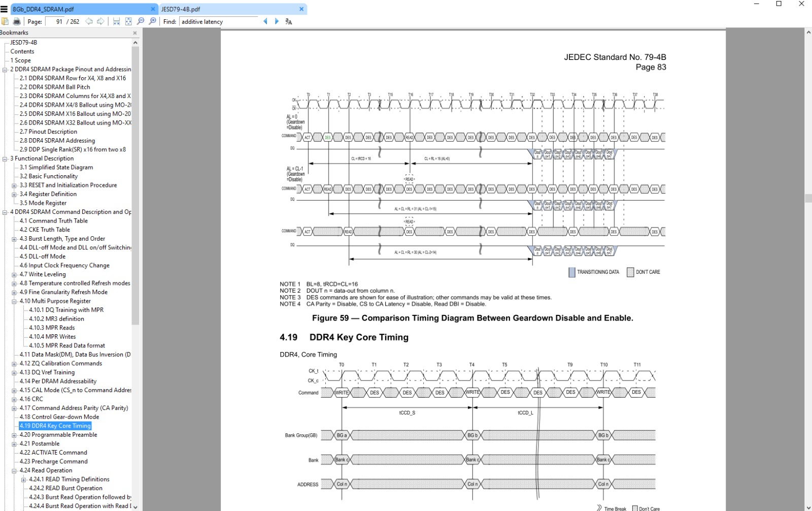Expand the '4.16 CRC' node
This screenshot has height=511, width=812.
point(14,399)
